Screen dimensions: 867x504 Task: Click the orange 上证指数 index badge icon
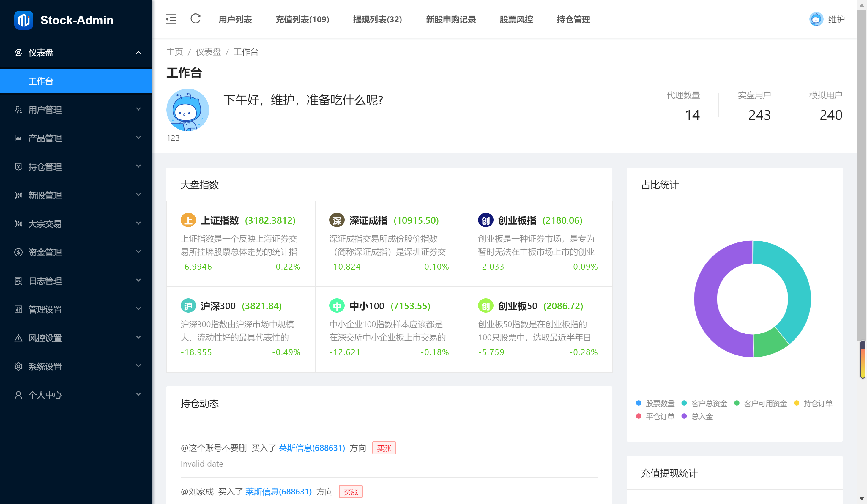click(x=188, y=220)
